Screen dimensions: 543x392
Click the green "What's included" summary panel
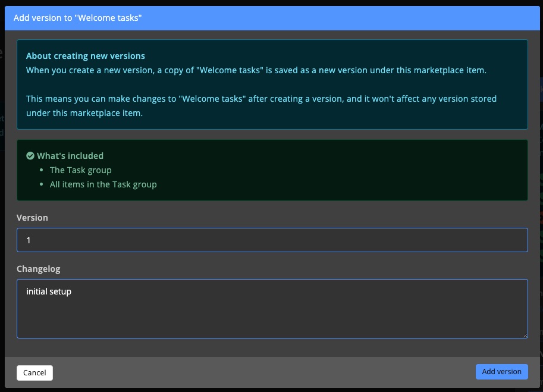pos(272,170)
